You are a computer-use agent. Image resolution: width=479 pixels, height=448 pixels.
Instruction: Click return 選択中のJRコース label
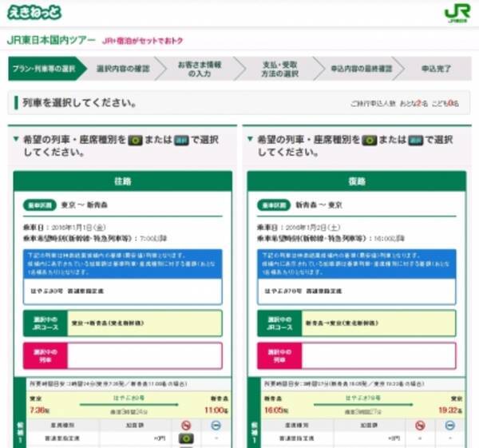tap(279, 323)
